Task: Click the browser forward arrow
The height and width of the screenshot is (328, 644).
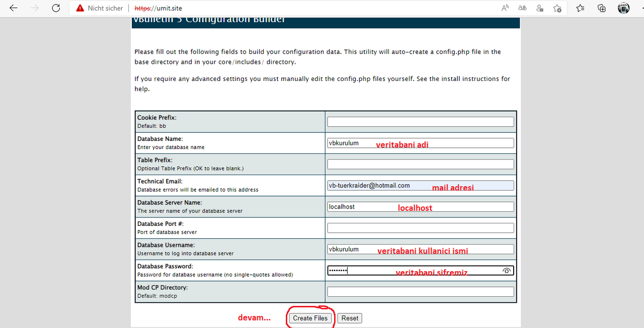Action: [x=35, y=8]
